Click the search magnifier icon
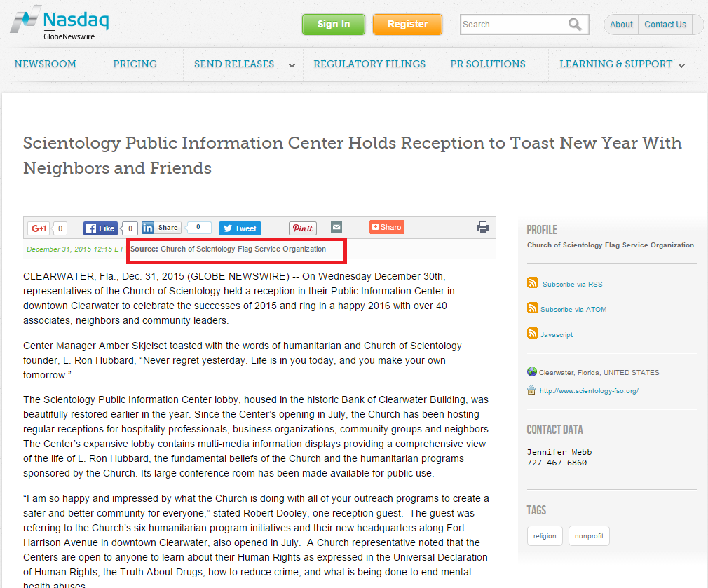Image resolution: width=708 pixels, height=588 pixels. 575,25
